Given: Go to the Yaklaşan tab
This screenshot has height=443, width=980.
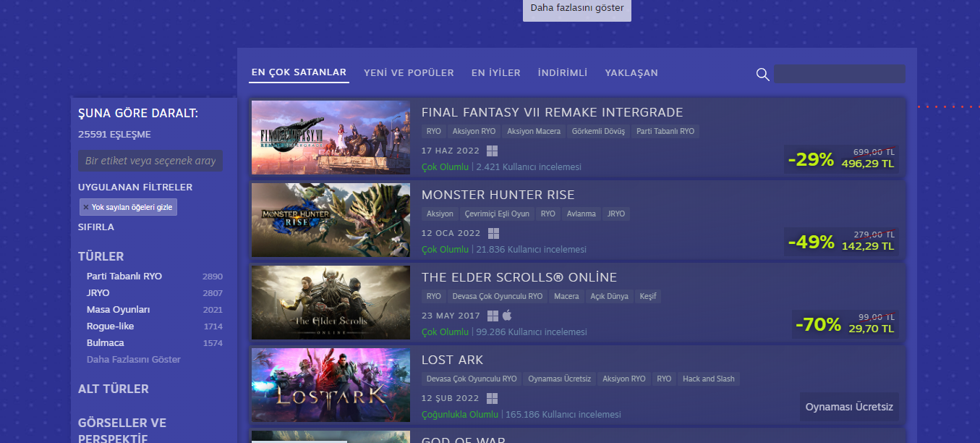Looking at the screenshot, I should 631,73.
